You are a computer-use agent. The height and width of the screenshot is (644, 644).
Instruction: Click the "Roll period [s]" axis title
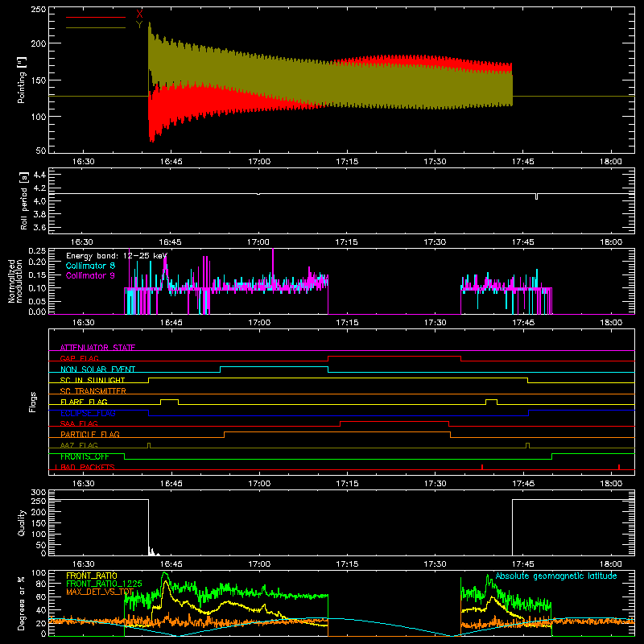24,200
